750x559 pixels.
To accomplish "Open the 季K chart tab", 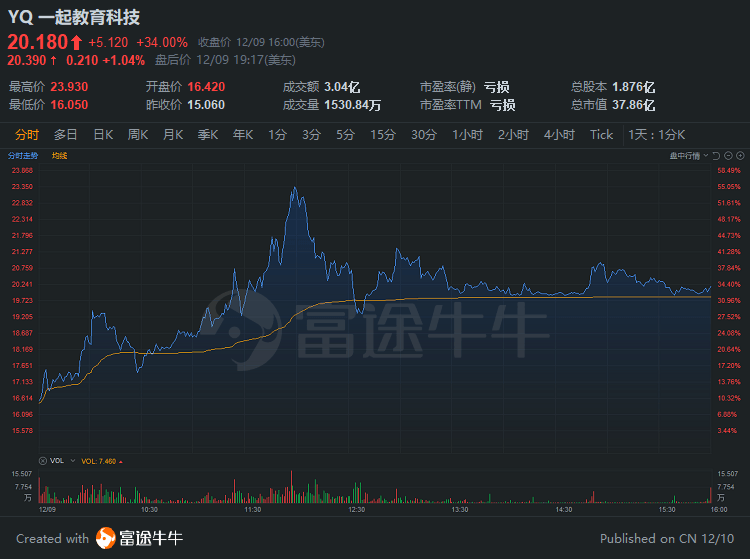I will tap(208, 135).
